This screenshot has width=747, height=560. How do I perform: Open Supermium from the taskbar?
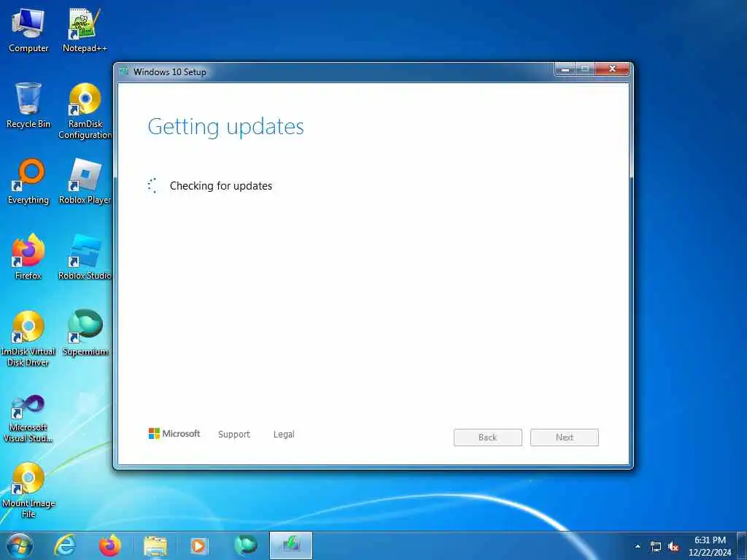[x=245, y=545]
